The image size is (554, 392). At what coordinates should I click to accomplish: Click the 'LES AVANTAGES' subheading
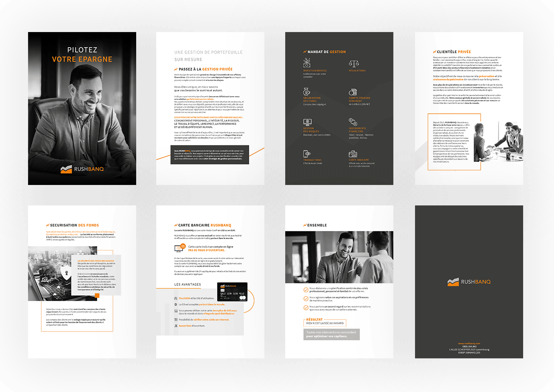tap(187, 284)
